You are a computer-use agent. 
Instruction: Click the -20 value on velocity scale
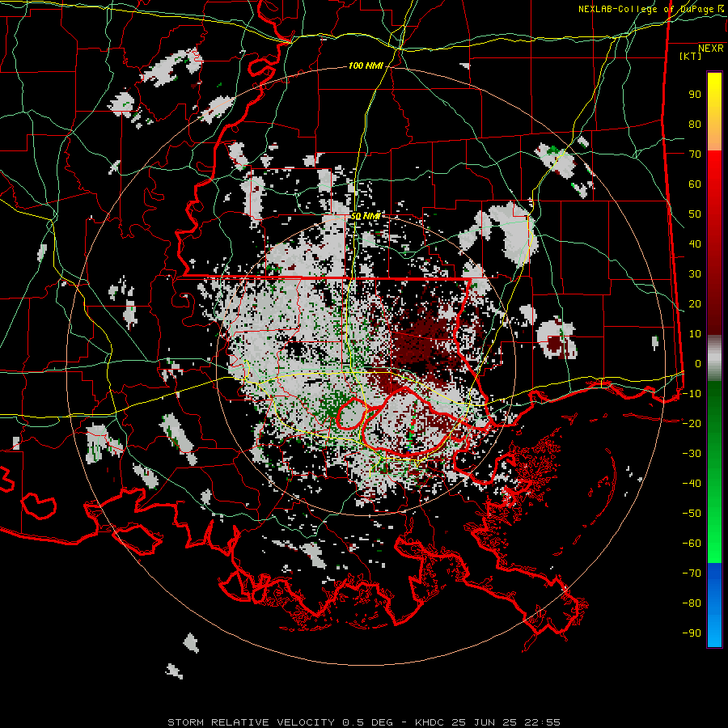(x=692, y=423)
